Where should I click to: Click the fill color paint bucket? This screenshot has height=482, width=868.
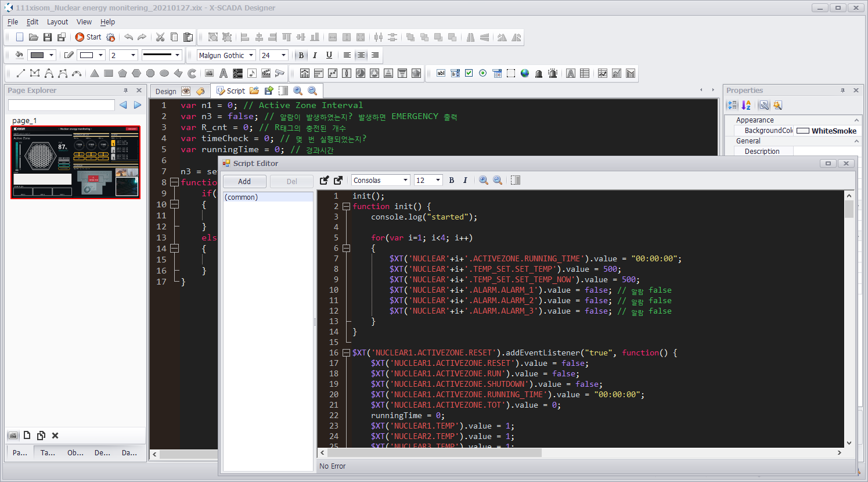(19, 55)
